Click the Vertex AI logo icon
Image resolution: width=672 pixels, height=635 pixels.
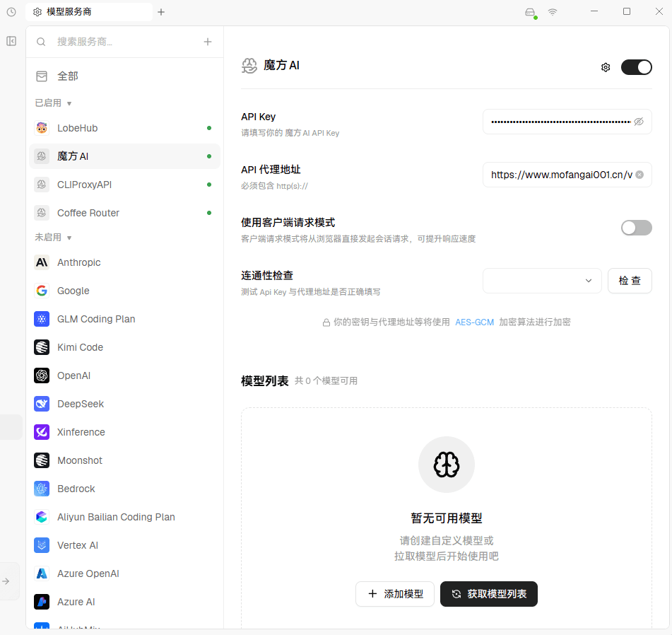coord(42,545)
